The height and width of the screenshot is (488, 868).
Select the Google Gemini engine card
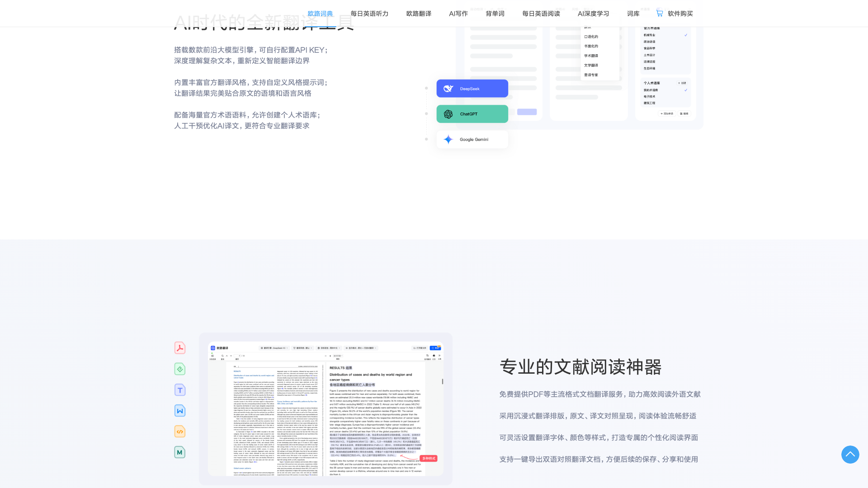pyautogui.click(x=472, y=139)
